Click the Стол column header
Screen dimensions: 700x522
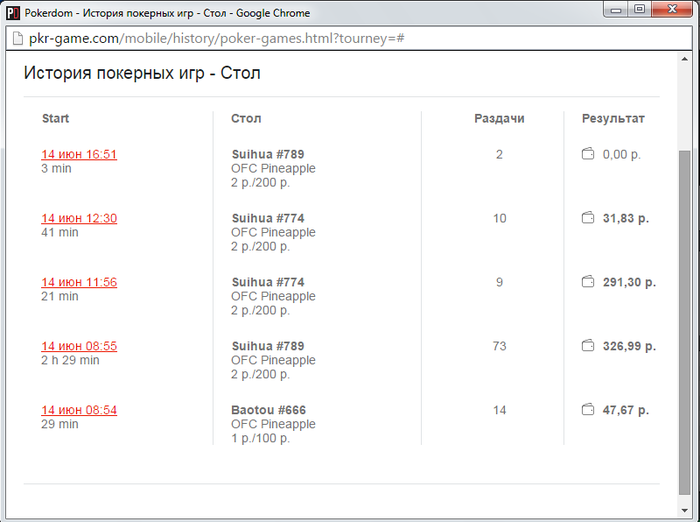click(246, 118)
